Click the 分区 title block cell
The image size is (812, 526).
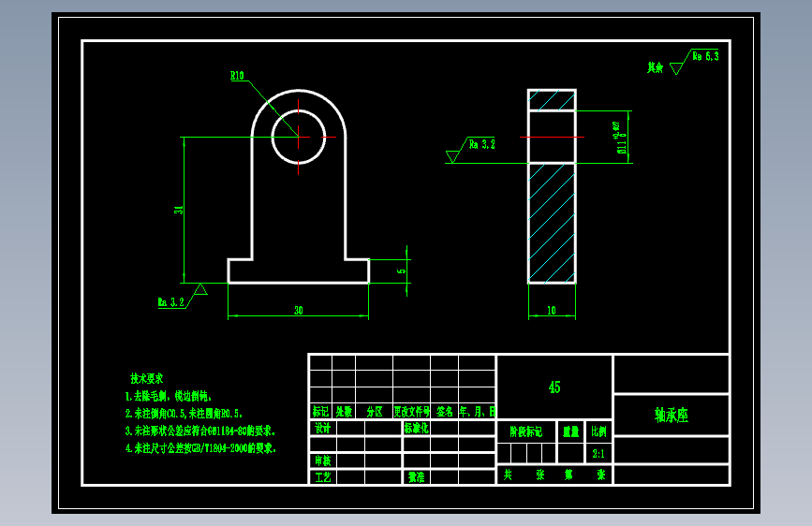click(x=375, y=412)
